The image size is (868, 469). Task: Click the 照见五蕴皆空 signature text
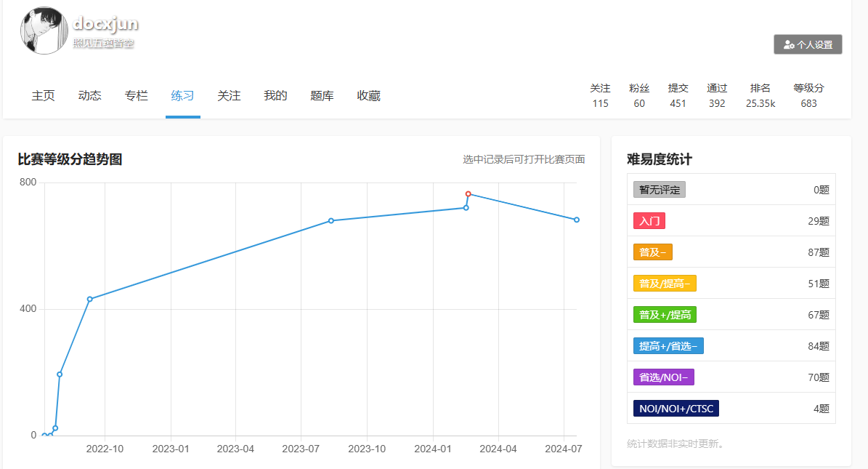click(x=104, y=43)
